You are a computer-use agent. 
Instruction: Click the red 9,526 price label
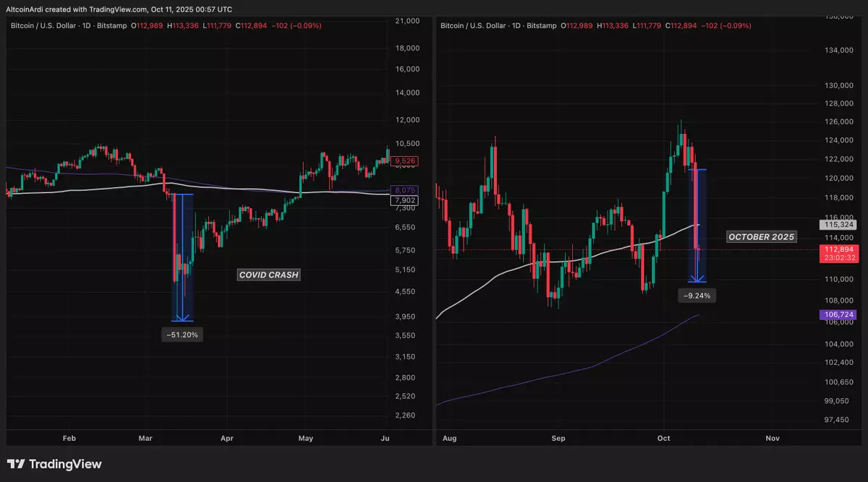point(402,161)
